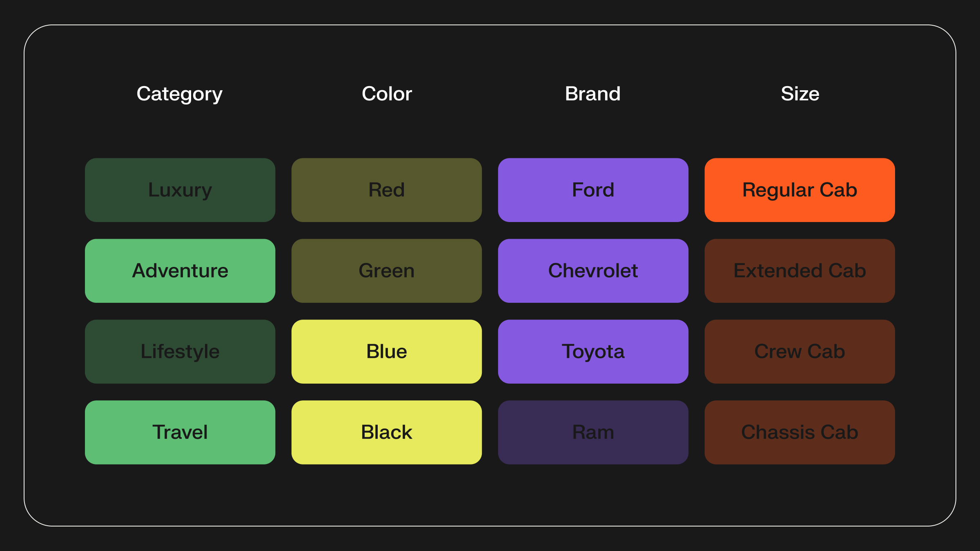Turn off the Blue color filter
This screenshot has width=980, height=551.
[387, 352]
